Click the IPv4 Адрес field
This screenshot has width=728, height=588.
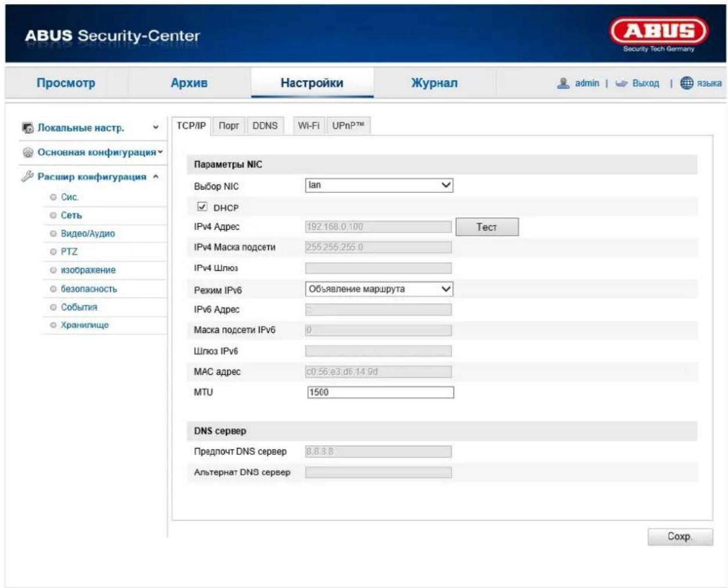379,227
